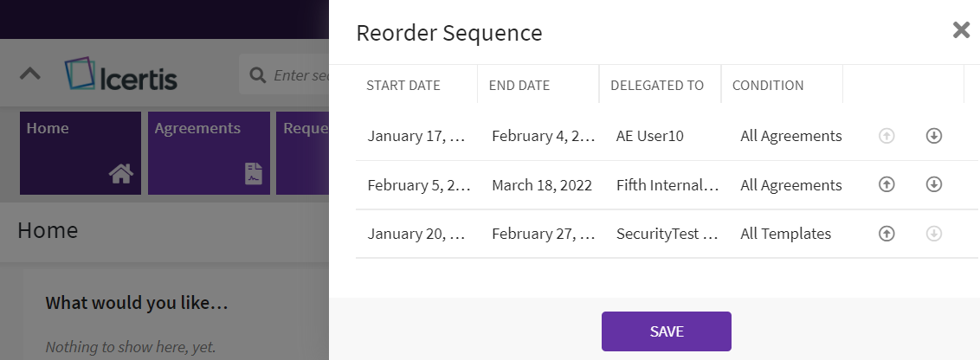Click the Condition column header
980x360 pixels.
coord(768,86)
